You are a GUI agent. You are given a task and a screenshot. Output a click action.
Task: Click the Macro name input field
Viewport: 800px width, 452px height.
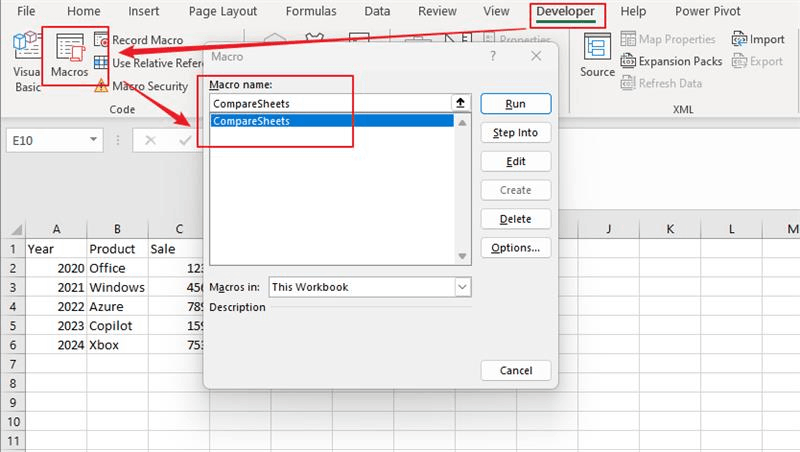point(331,104)
